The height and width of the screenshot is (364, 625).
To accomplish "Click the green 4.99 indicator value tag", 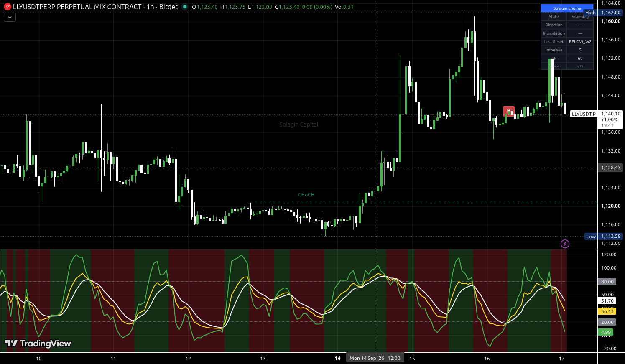I will [x=606, y=333].
